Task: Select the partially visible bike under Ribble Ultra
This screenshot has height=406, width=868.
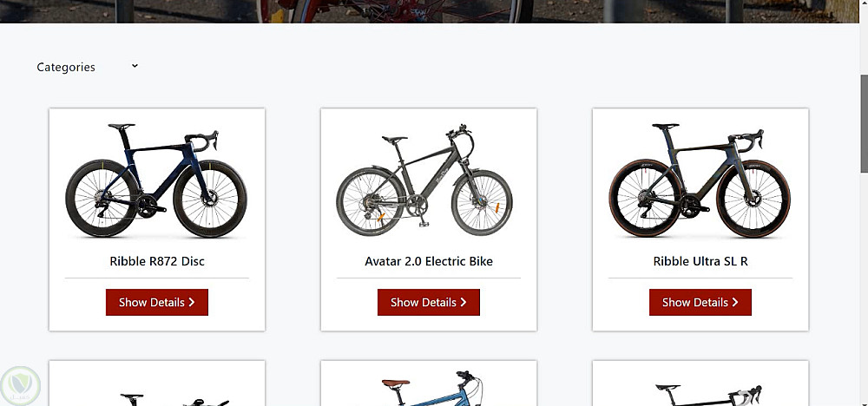Action: 700,387
